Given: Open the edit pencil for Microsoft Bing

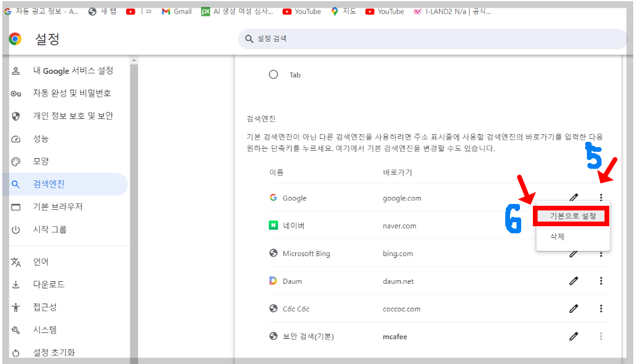Looking at the screenshot, I should pyautogui.click(x=573, y=253).
